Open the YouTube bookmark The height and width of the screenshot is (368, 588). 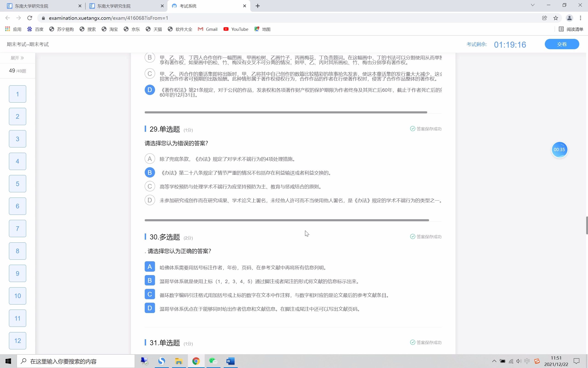(x=236, y=29)
